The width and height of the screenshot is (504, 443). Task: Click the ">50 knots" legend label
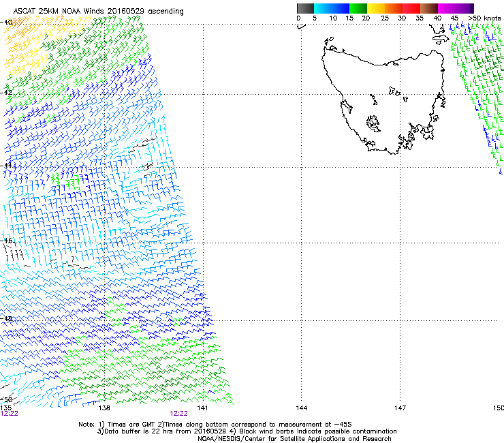485,18
